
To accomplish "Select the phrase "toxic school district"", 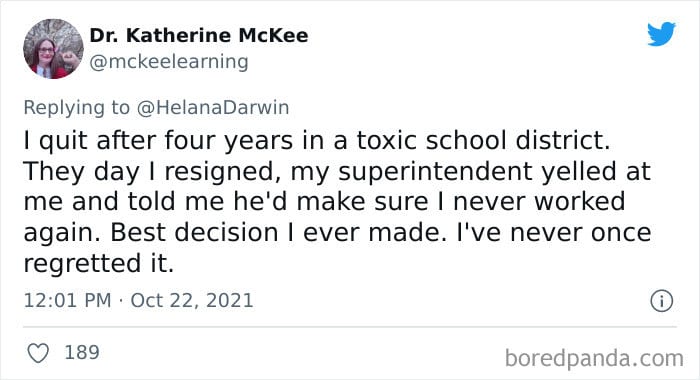I will coord(483,140).
